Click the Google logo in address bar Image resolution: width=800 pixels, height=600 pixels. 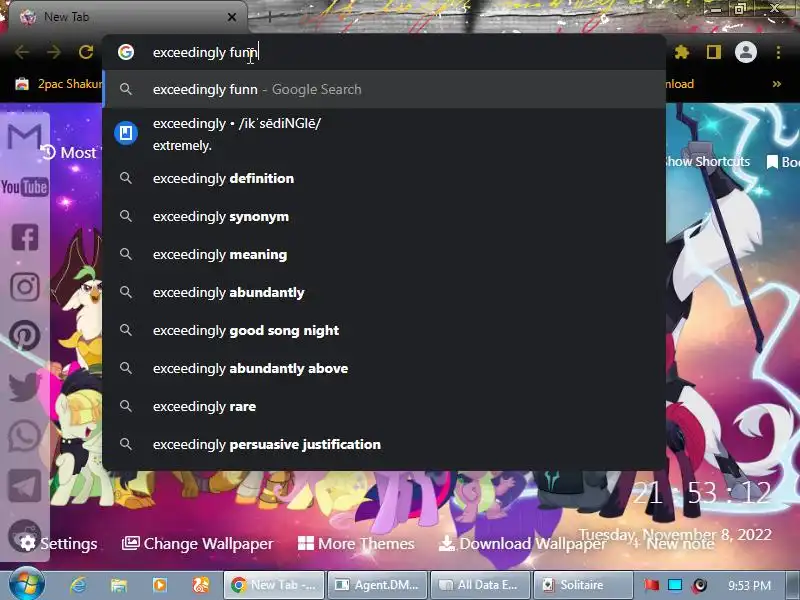point(126,52)
